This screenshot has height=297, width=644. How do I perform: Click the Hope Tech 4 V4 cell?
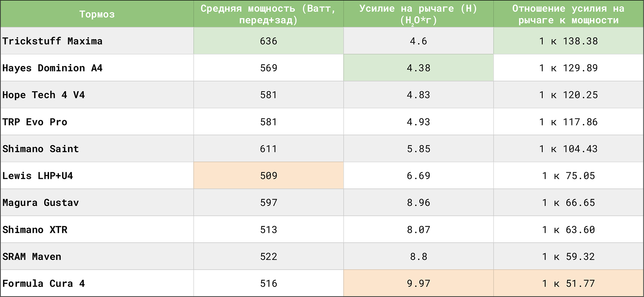[44, 95]
